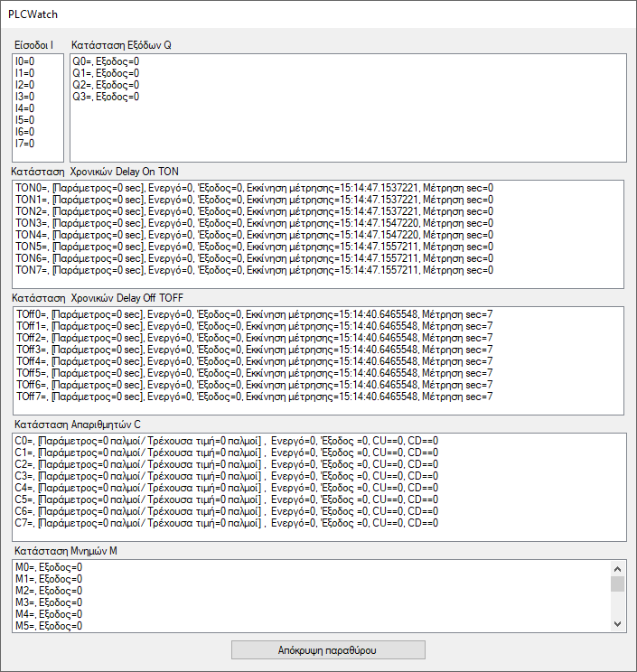Click the down arrow of the Μνημών M scrollbar
This screenshot has height=672, width=637.
pos(618,623)
